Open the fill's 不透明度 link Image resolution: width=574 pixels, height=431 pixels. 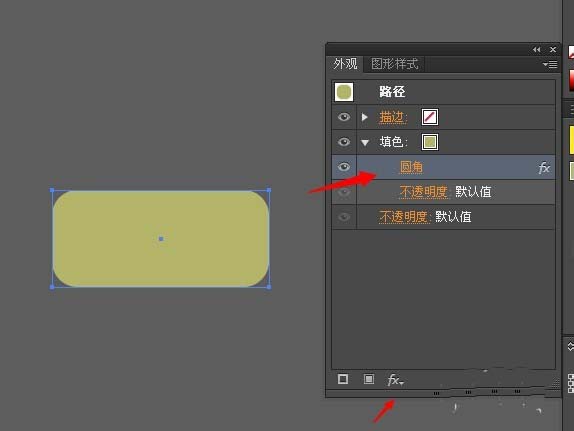(424, 192)
